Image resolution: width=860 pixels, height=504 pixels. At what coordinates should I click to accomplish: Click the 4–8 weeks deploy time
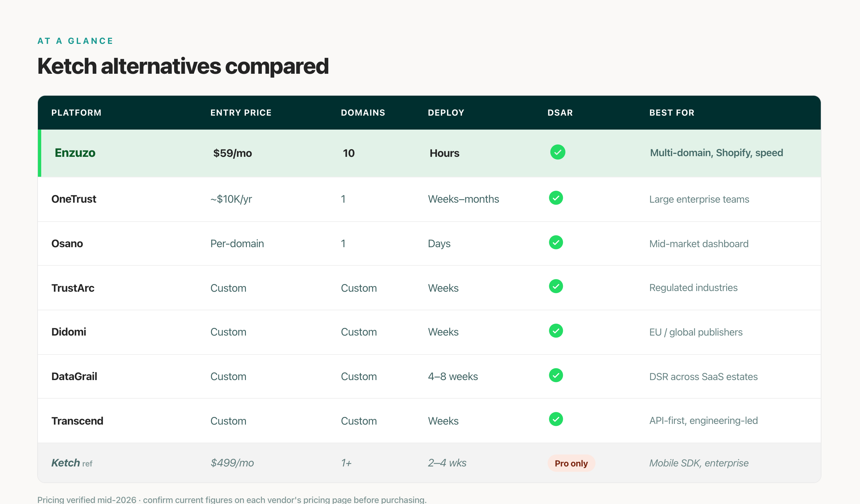[453, 376]
